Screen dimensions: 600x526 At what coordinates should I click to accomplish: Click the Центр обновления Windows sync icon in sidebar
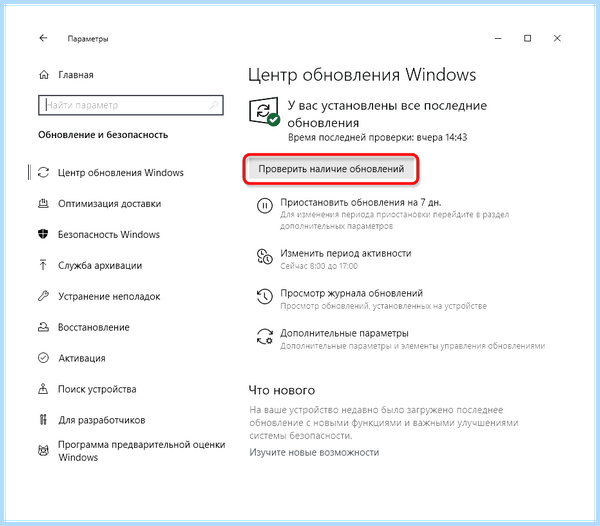(43, 173)
